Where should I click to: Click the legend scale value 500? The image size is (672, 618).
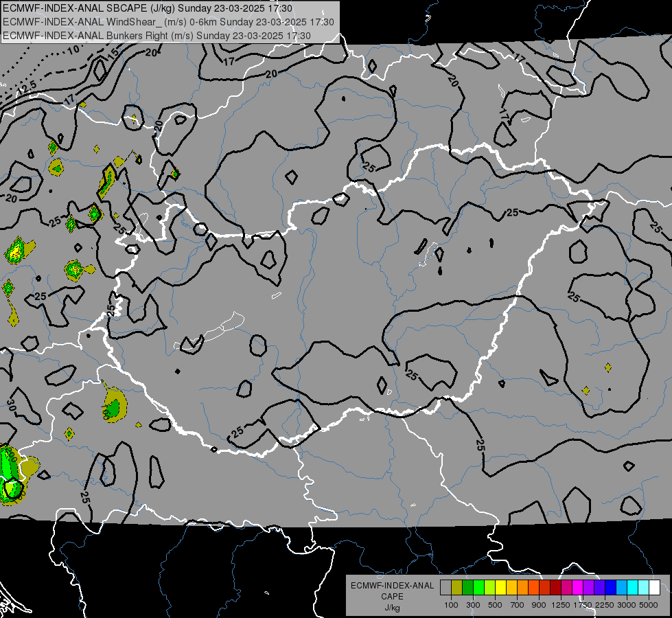[495, 605]
